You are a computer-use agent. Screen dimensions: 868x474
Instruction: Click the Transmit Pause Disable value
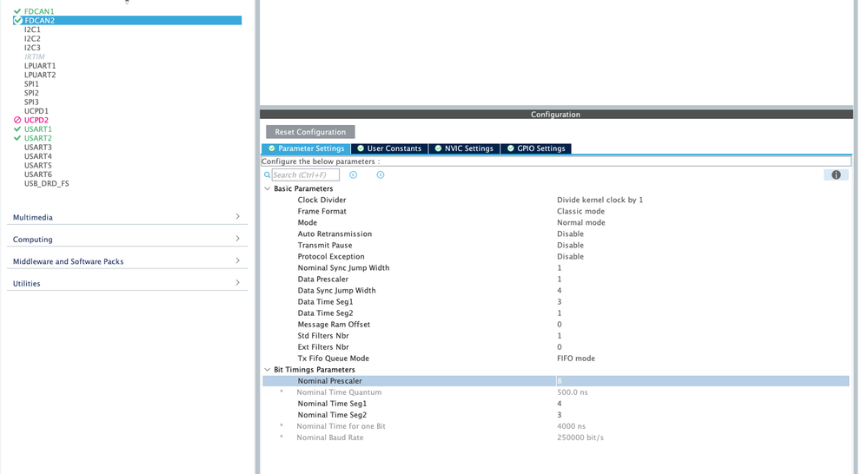[x=570, y=245]
